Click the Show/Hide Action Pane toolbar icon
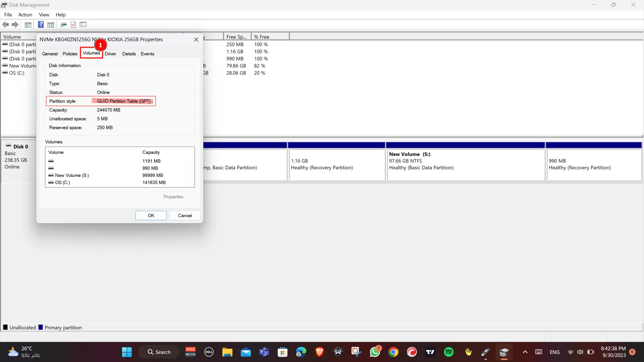Screen dimensions: 644x362 [x=51, y=24]
